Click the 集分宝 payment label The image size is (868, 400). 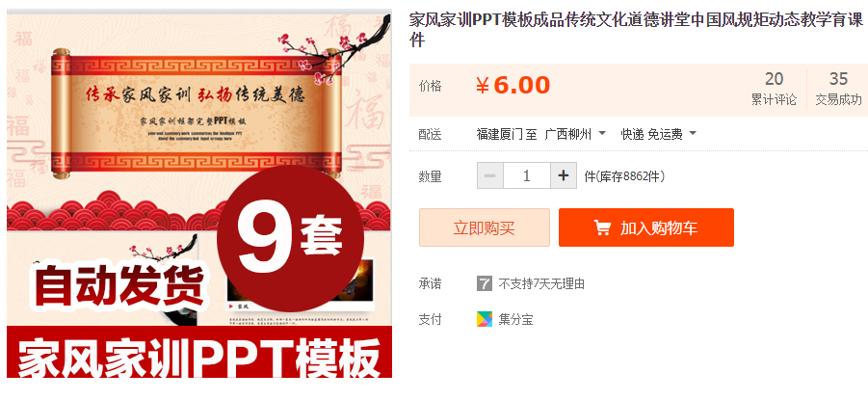point(515,320)
